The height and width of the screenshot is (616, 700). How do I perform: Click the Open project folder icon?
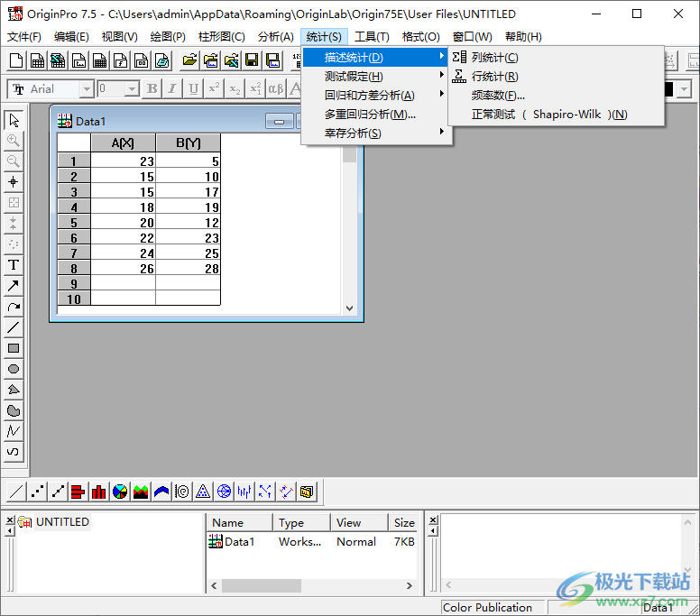tap(189, 60)
